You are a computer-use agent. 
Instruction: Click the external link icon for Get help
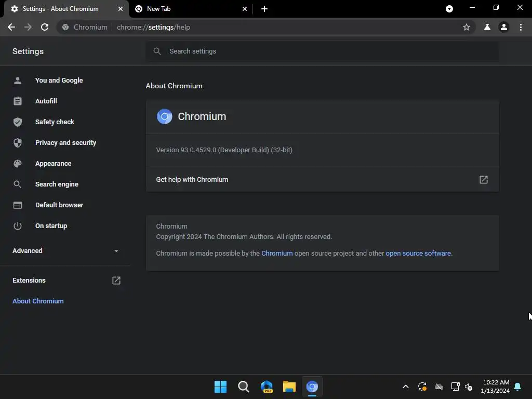point(484,179)
